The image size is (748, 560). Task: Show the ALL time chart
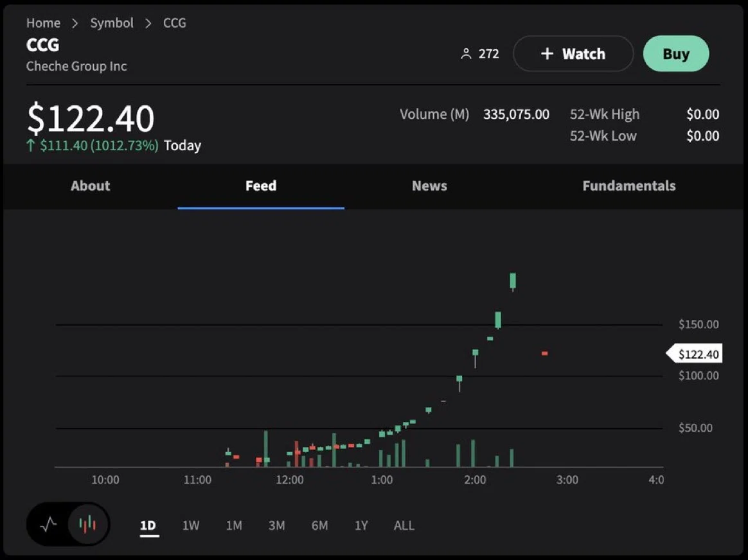click(404, 525)
